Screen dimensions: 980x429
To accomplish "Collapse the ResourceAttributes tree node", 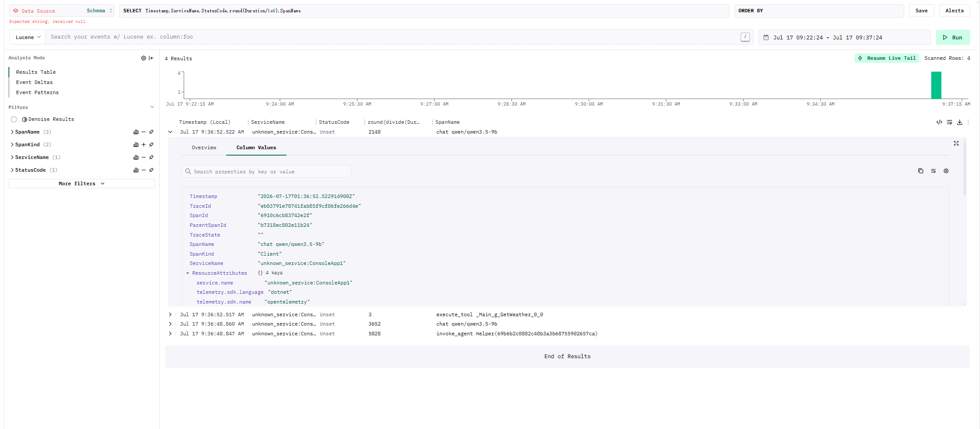I will 188,273.
